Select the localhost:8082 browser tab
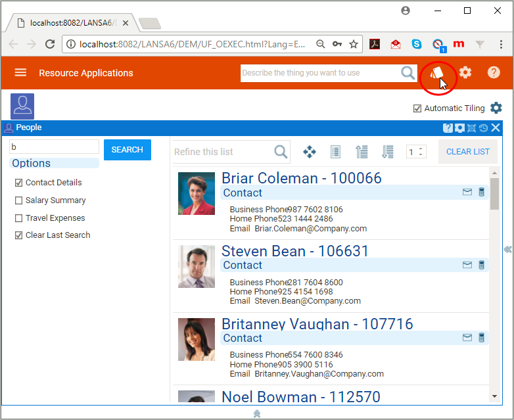Image resolution: width=514 pixels, height=420 pixels. pos(72,23)
